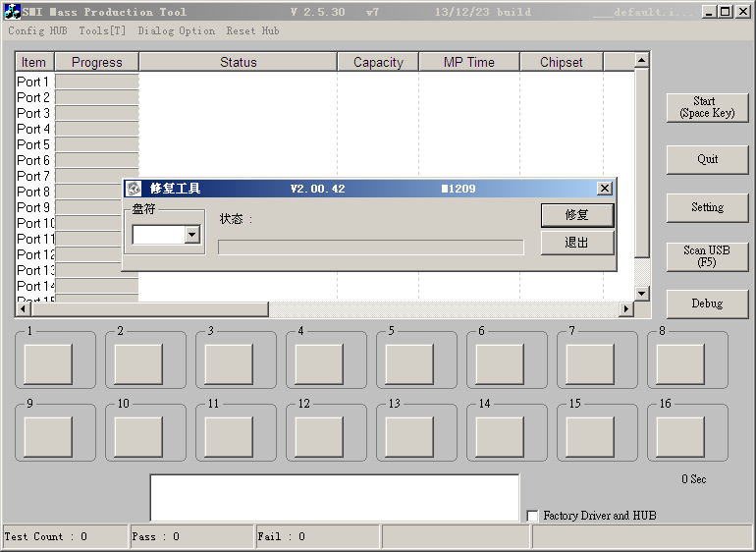Image resolution: width=756 pixels, height=552 pixels.
Task: Click port slot 8 box
Action: [680, 364]
